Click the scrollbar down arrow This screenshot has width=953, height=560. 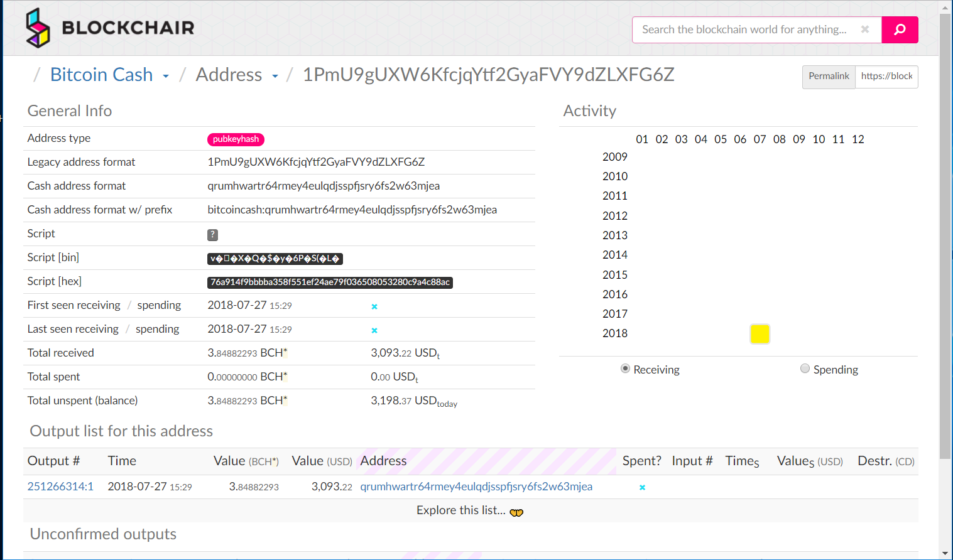945,554
